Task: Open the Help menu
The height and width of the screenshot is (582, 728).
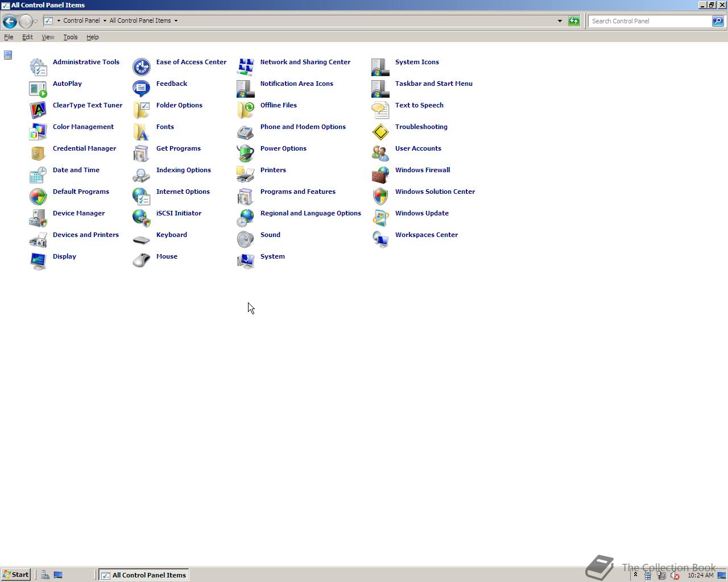Action: (x=93, y=37)
